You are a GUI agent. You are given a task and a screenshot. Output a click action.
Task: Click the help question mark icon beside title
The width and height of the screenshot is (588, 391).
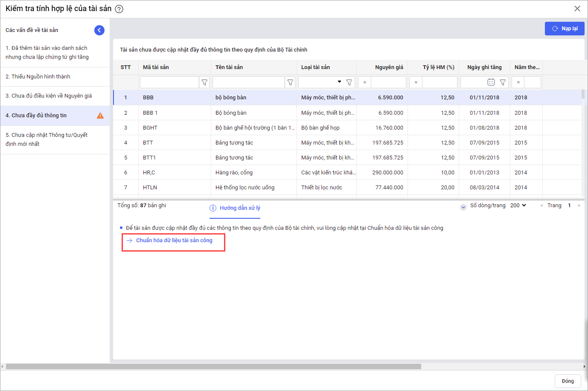119,9
